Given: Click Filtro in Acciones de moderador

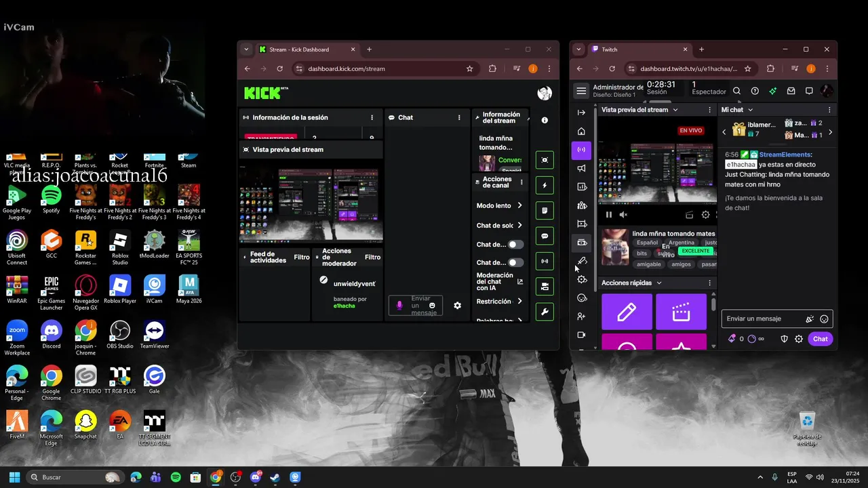Looking at the screenshot, I should (x=373, y=257).
